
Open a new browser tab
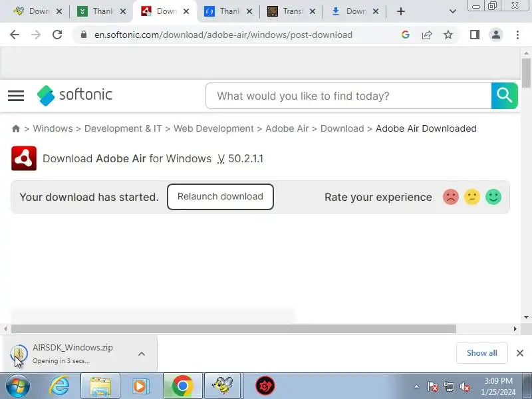click(x=401, y=11)
